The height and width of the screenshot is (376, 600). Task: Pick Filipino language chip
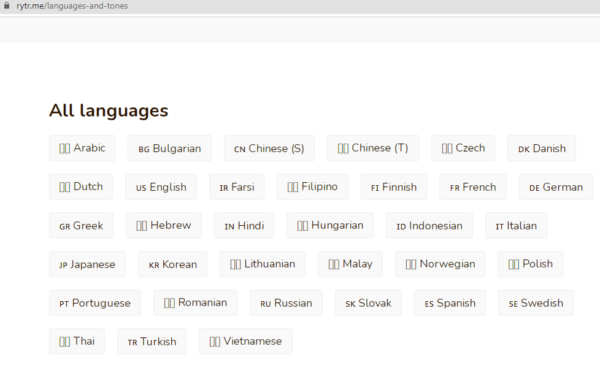[x=312, y=187]
